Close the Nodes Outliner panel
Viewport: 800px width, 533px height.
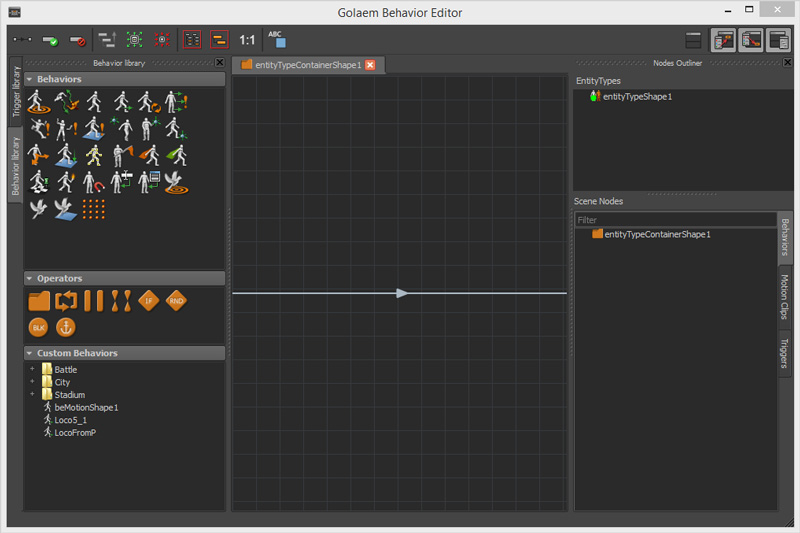click(788, 62)
